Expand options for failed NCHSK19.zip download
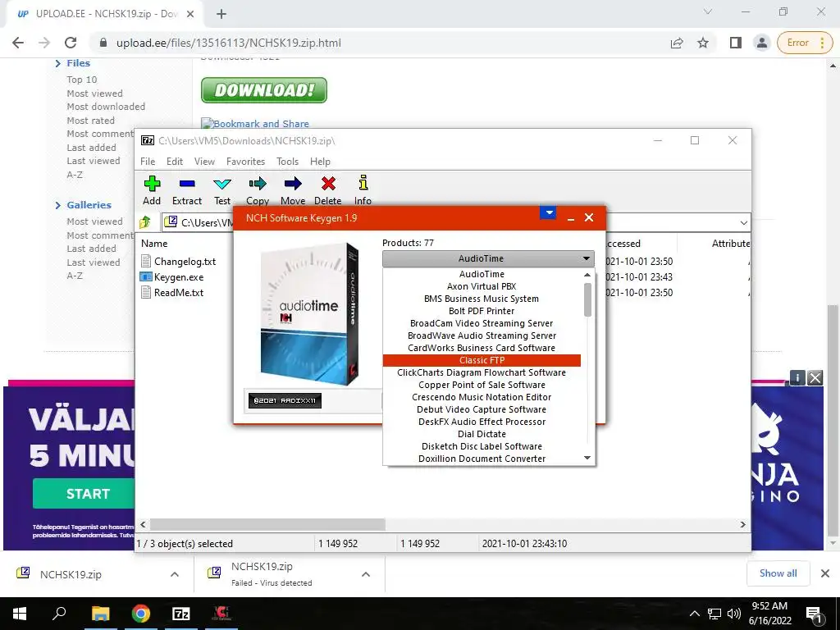Screen dimensions: 840x630 (x=366, y=574)
